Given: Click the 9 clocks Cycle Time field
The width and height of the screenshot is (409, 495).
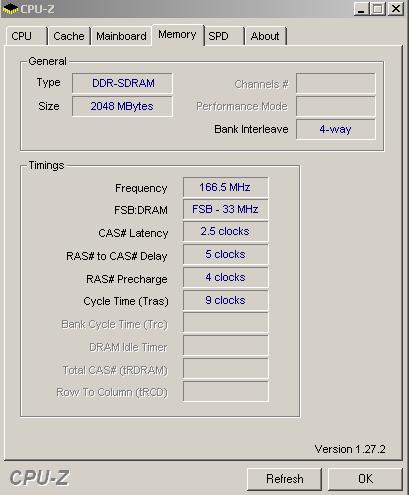Looking at the screenshot, I should pyautogui.click(x=225, y=300).
